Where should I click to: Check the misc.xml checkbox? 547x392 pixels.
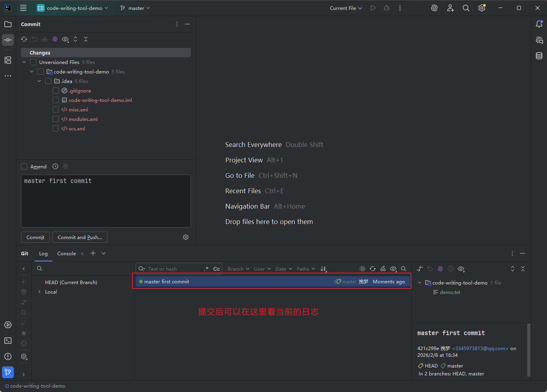56,109
